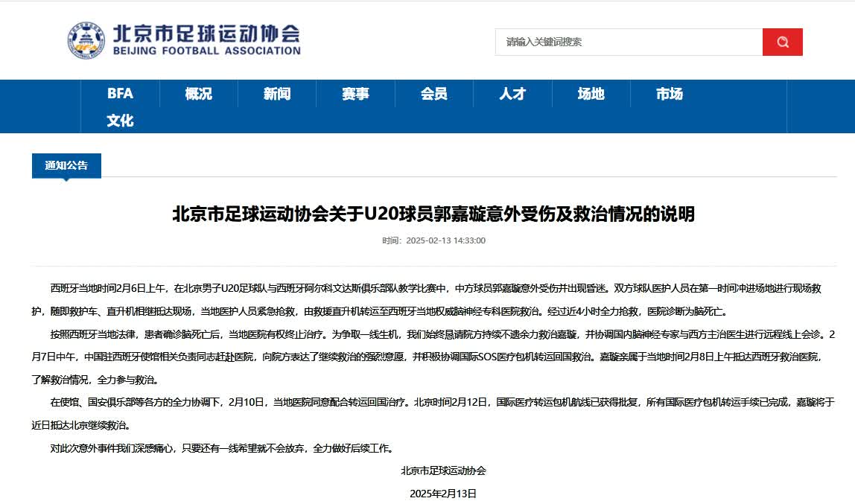Click the 北京市足球运动协会 site title text
This screenshot has height=504, width=855.
206,34
